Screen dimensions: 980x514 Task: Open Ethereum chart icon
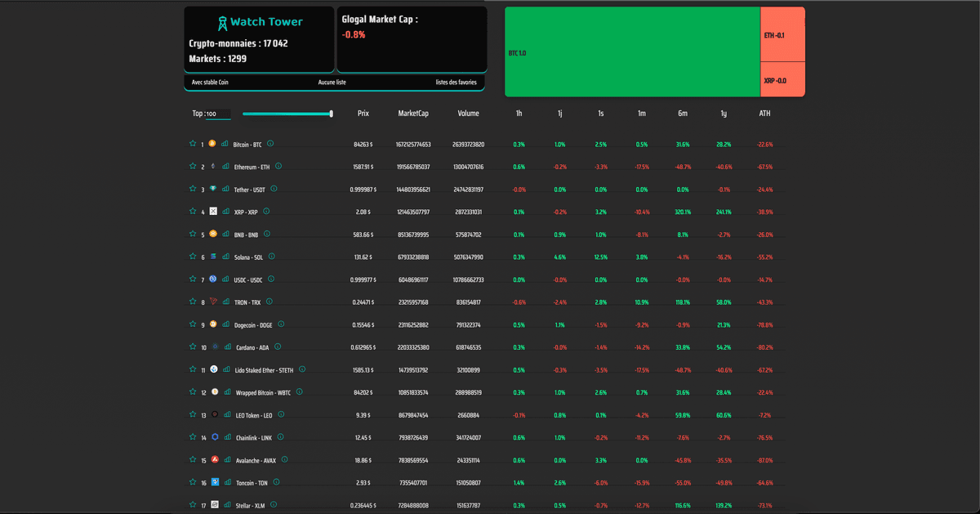pos(225,166)
